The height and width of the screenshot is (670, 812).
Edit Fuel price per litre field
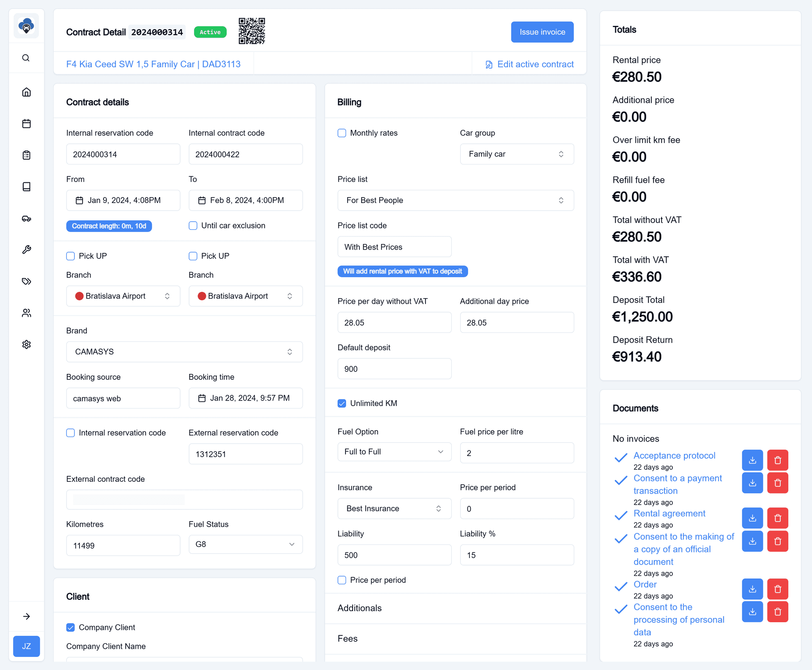pos(517,453)
